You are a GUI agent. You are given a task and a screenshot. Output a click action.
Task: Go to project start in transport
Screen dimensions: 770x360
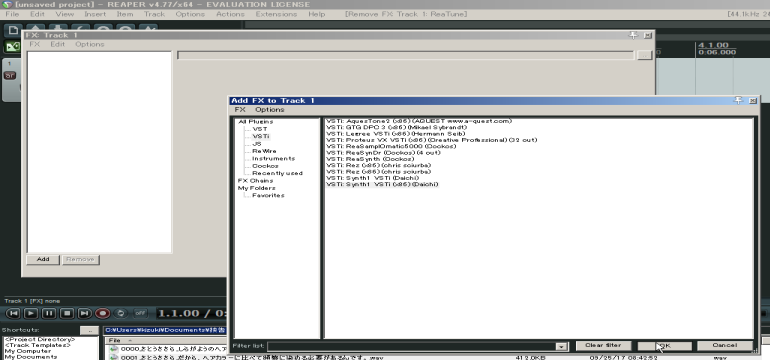pos(13,313)
